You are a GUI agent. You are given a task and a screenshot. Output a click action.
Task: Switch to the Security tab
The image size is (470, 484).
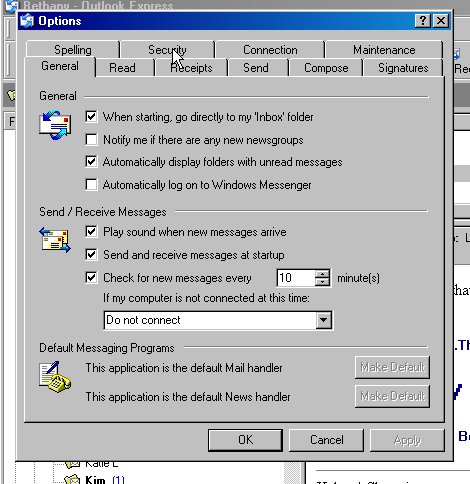coord(167,50)
